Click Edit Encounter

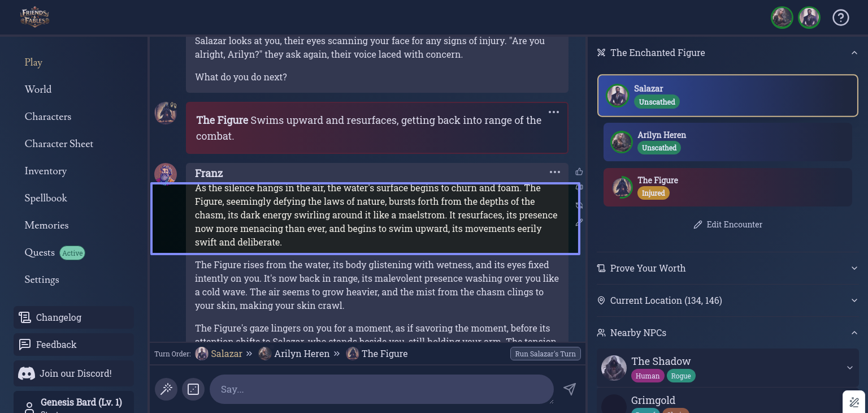click(728, 225)
